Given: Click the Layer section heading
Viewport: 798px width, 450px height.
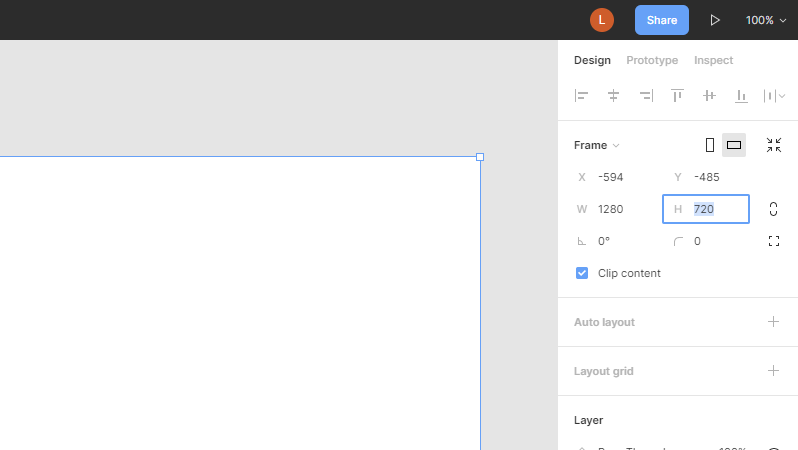Looking at the screenshot, I should click(588, 420).
